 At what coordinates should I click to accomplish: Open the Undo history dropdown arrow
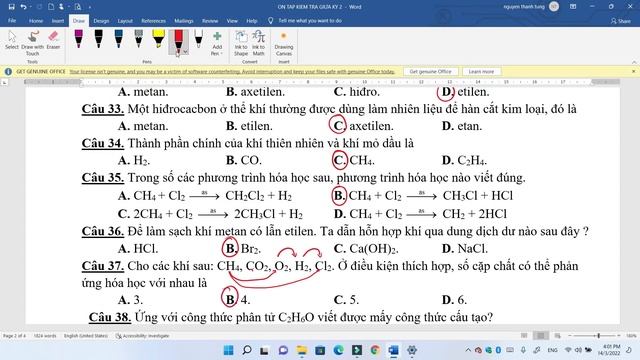30,7
